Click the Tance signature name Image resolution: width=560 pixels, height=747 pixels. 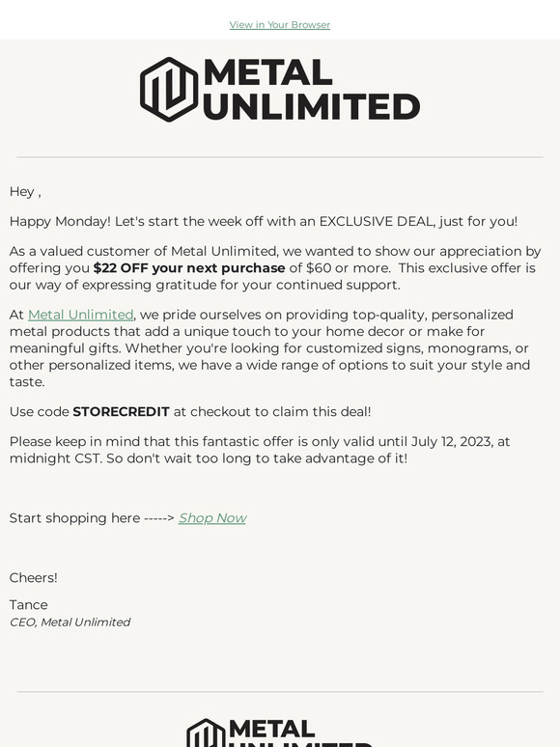29,605
